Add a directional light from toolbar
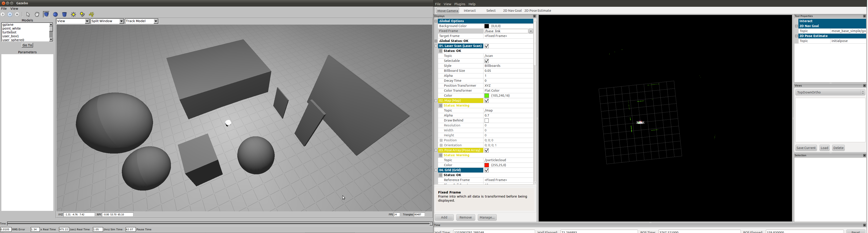This screenshot has width=868, height=233. click(92, 14)
